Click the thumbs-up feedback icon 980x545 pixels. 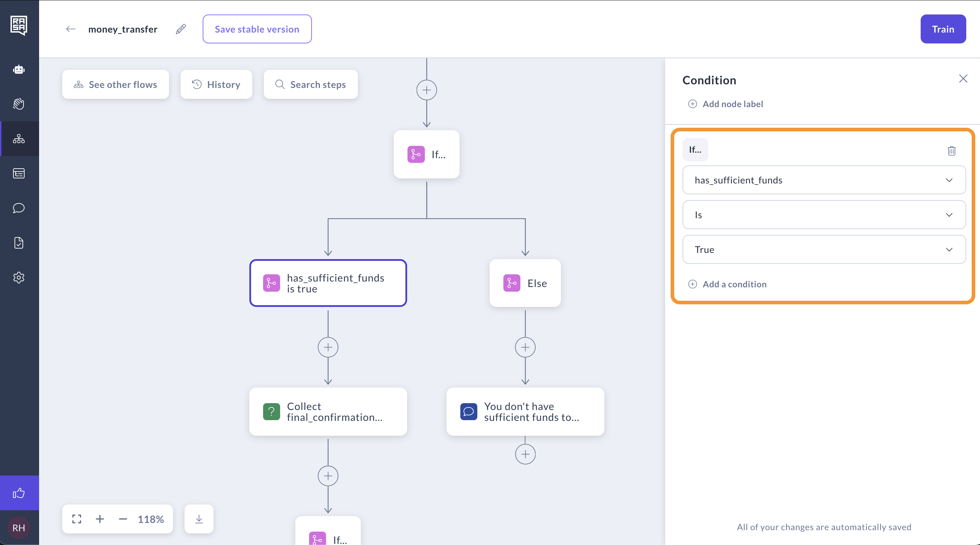click(19, 493)
